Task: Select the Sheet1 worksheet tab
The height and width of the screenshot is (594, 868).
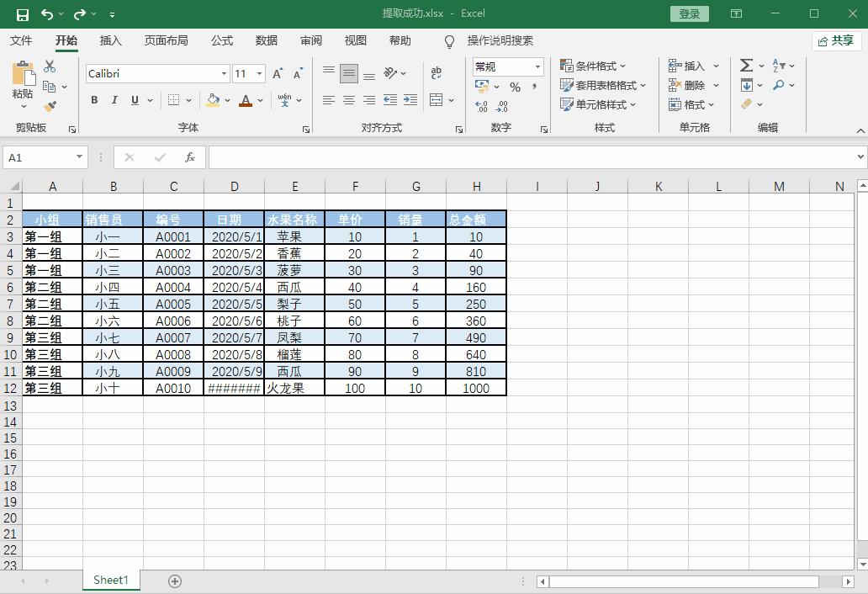Action: tap(110, 580)
